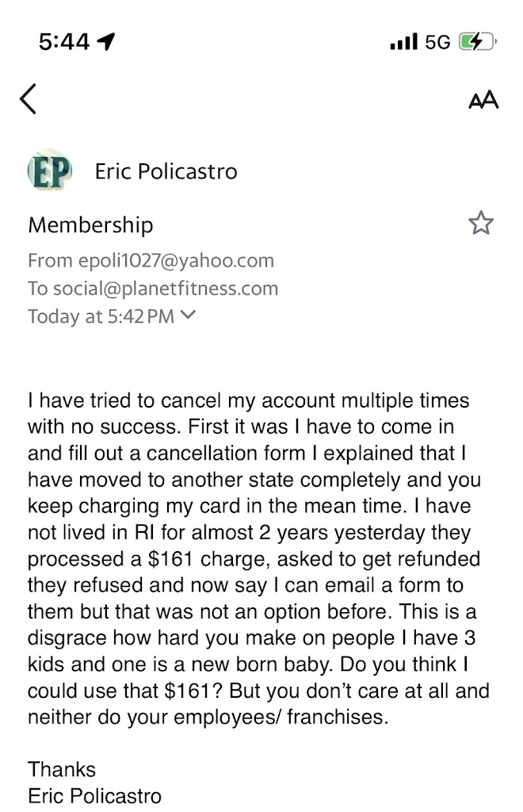Tap the Today at 5:42 PM timestamp
This screenshot has width=523, height=812.
coord(101,316)
